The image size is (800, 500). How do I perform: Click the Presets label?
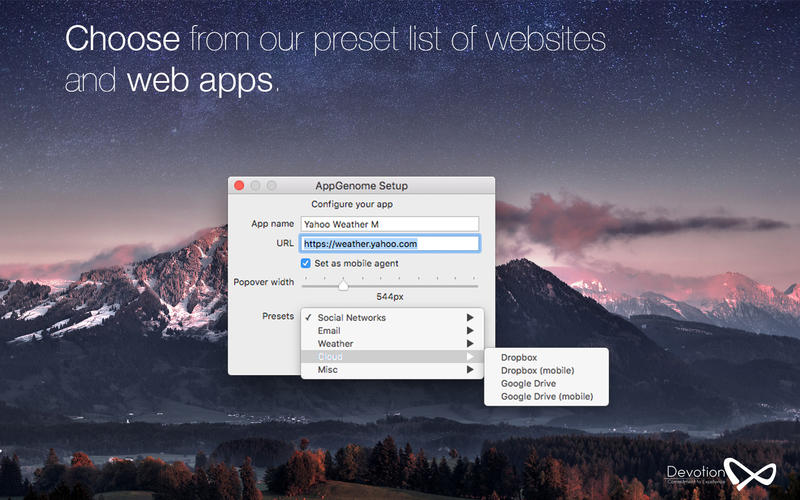[x=278, y=316]
